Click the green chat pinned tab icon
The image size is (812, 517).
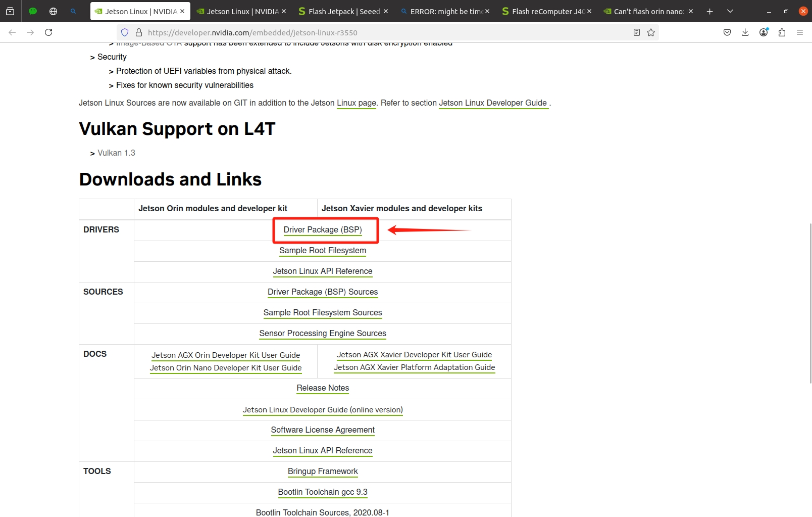(x=33, y=11)
